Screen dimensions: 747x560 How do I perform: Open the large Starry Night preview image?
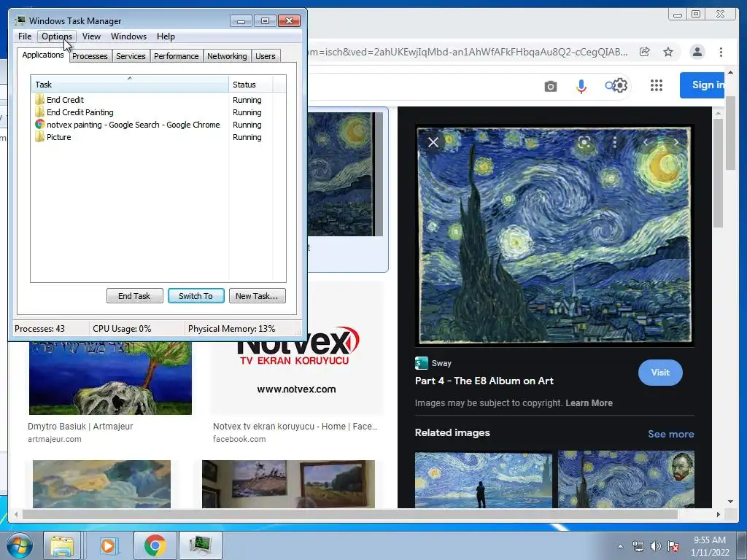pyautogui.click(x=554, y=236)
